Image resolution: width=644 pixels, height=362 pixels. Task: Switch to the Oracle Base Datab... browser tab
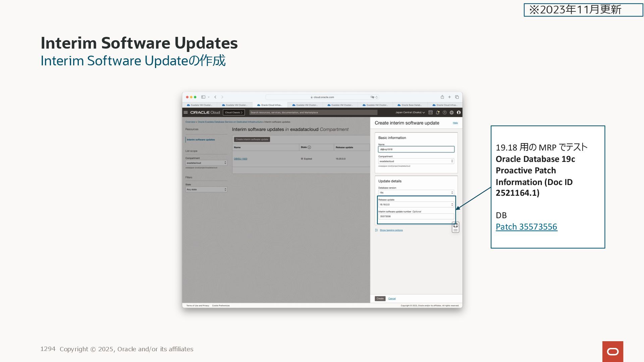click(410, 105)
